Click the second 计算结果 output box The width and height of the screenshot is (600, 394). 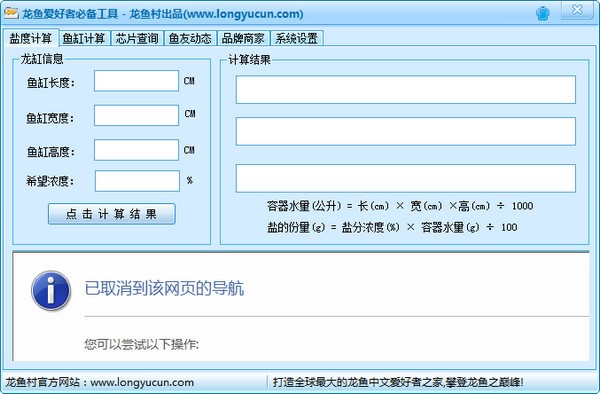click(406, 132)
